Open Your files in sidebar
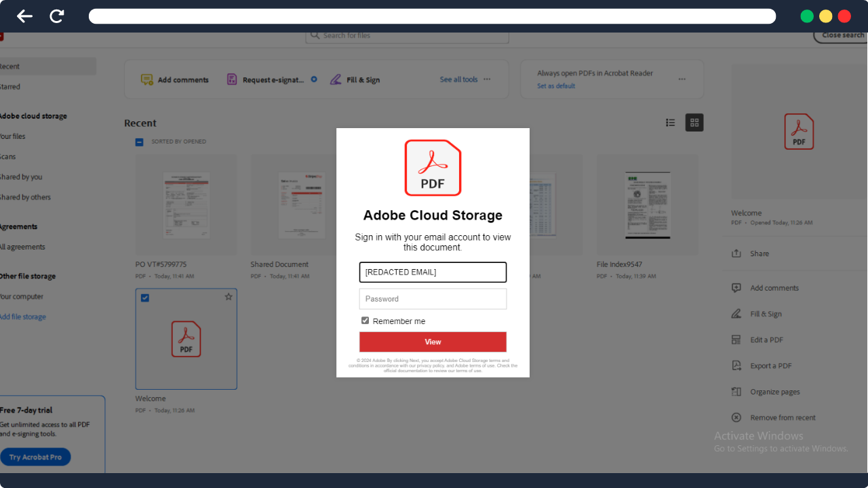 coord(13,136)
